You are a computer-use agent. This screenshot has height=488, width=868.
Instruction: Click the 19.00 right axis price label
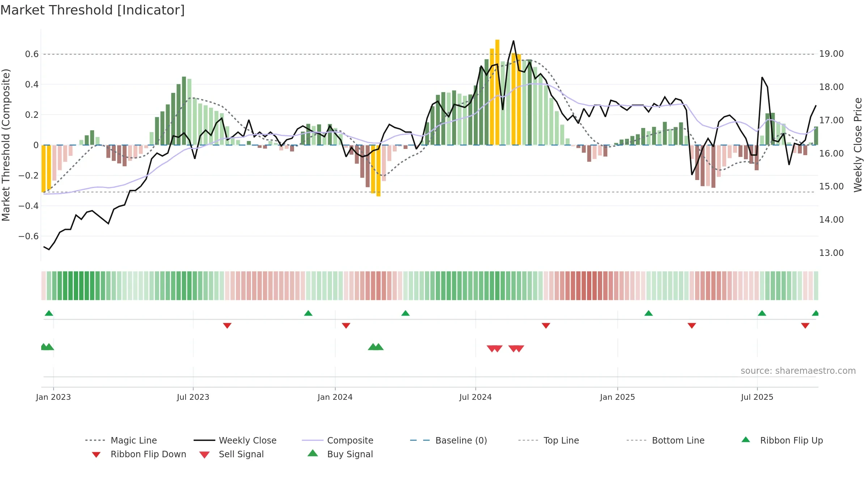point(831,54)
